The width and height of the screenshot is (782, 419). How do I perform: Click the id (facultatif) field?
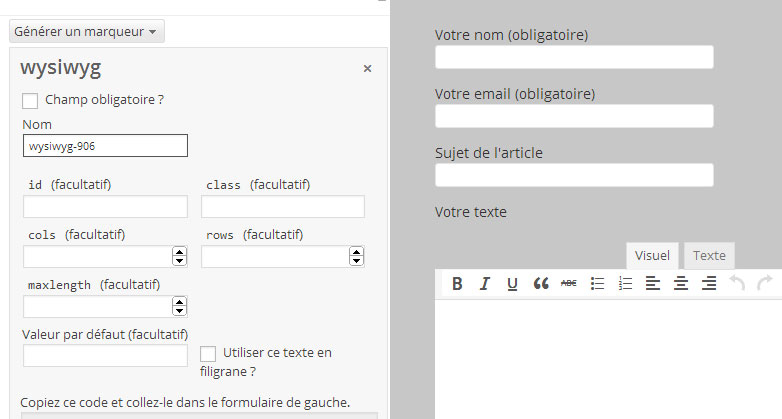click(105, 207)
